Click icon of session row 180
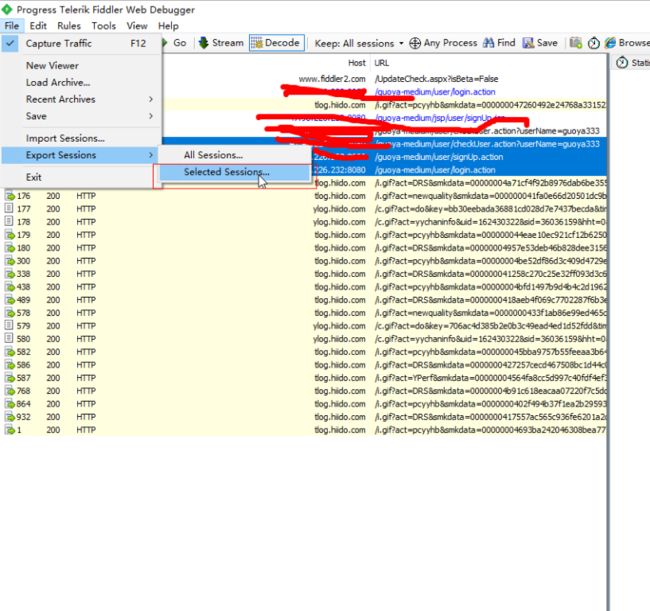The image size is (650, 611). (9, 248)
